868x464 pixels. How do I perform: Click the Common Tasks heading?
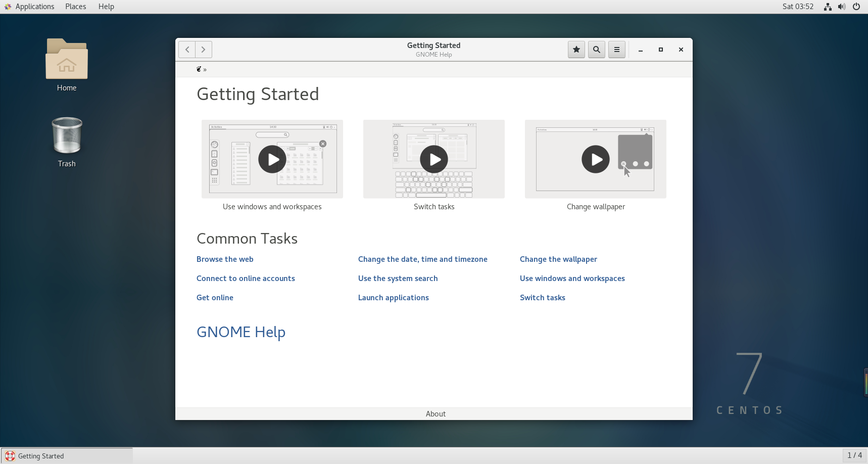coord(247,239)
